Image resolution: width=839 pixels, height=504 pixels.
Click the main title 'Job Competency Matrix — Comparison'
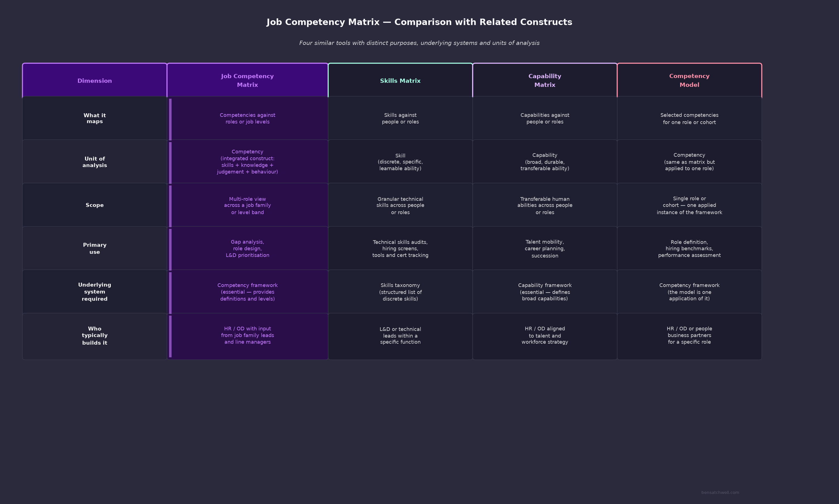[x=419, y=22]
